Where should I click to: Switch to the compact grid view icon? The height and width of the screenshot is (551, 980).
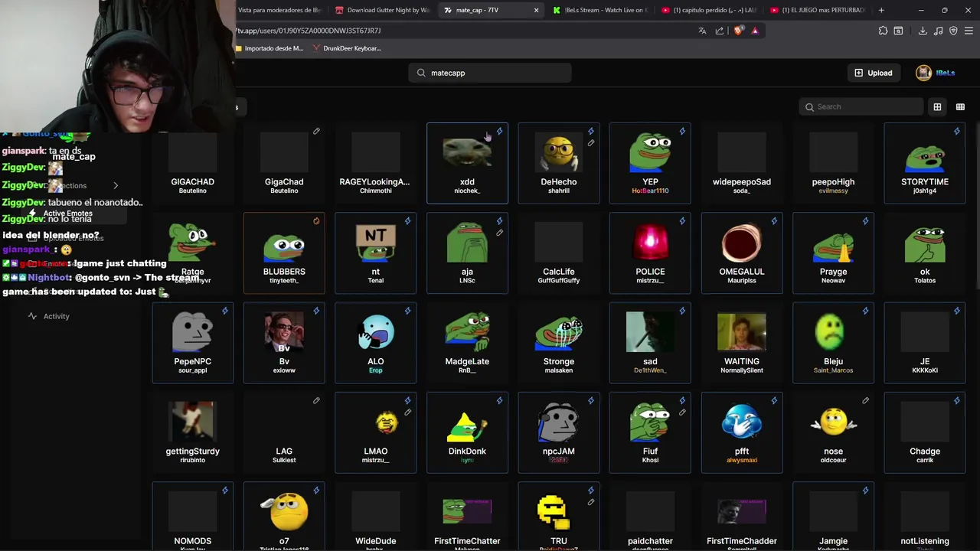(x=960, y=107)
